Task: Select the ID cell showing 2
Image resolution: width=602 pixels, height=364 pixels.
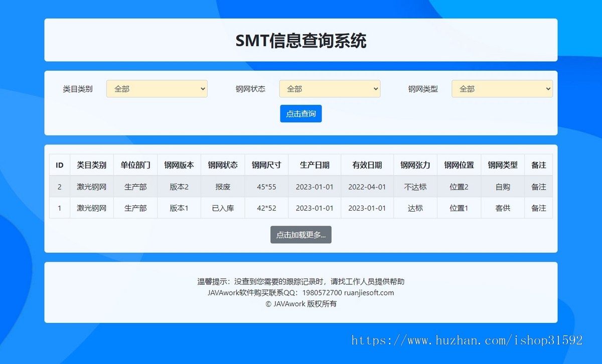Action: coord(60,187)
